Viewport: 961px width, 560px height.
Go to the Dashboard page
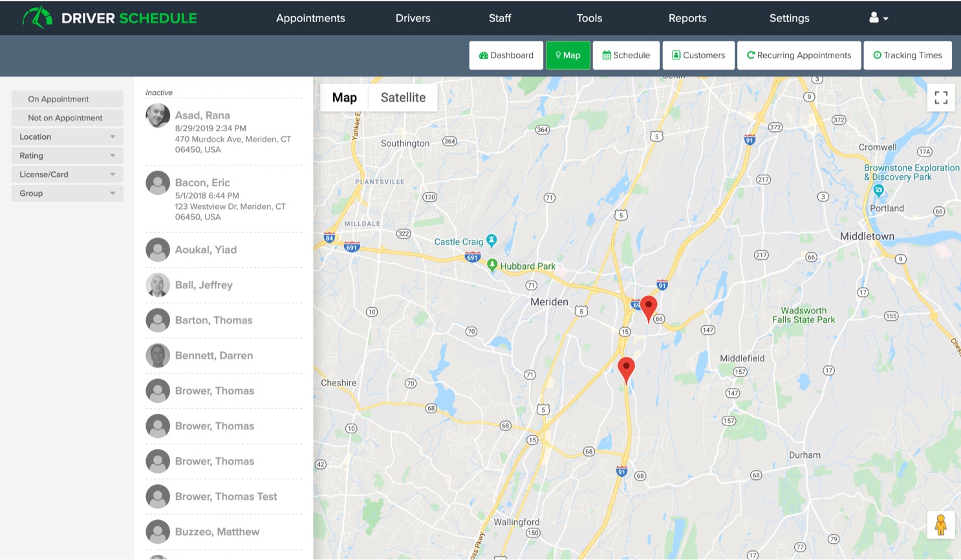pos(506,56)
